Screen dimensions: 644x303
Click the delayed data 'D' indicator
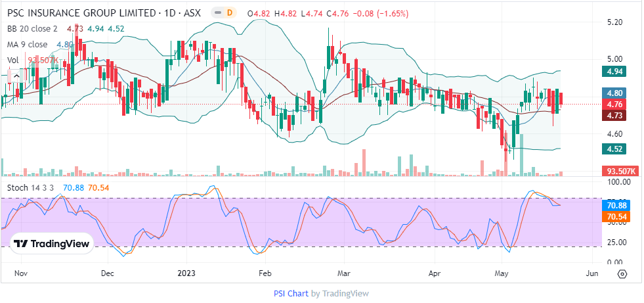pyautogui.click(x=229, y=12)
